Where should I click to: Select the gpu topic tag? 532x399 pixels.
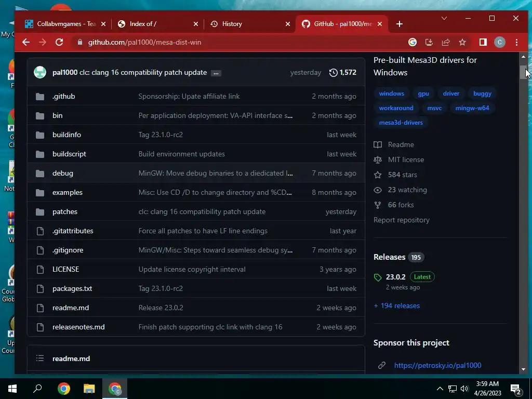(423, 94)
